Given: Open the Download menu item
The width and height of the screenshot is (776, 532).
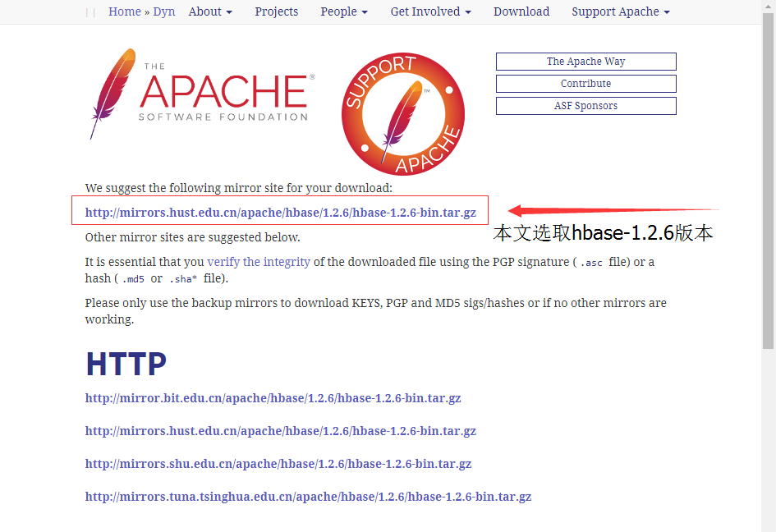Looking at the screenshot, I should click(x=521, y=11).
